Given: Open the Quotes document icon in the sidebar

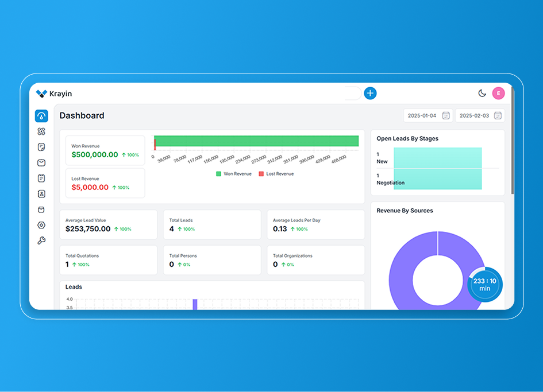Looking at the screenshot, I should point(41,147).
